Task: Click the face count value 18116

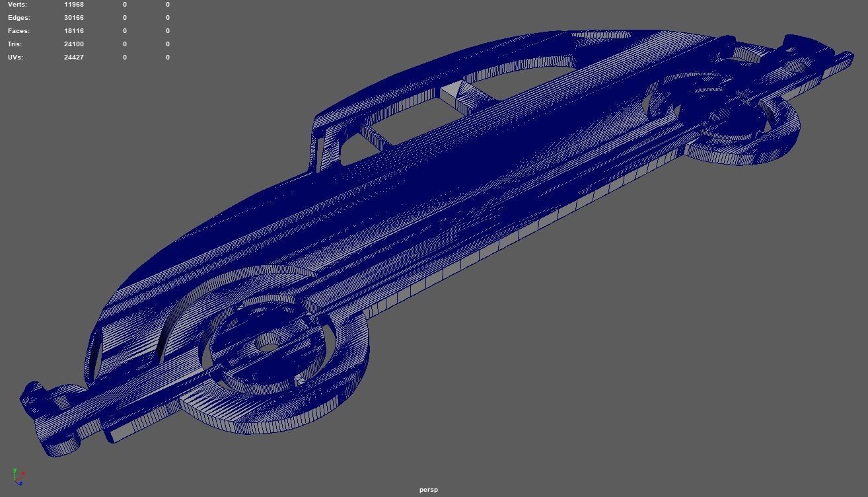Action: tap(74, 30)
